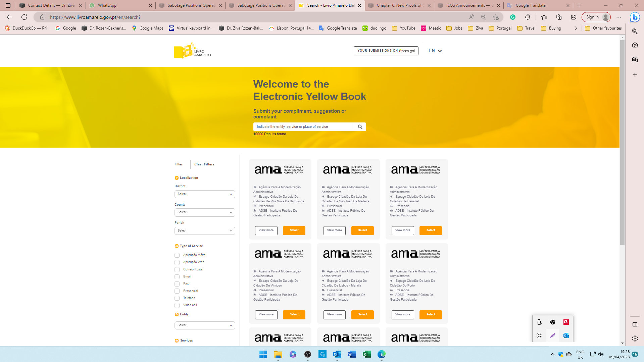Click the search magnifier button
The width and height of the screenshot is (644, 362).
[360, 127]
